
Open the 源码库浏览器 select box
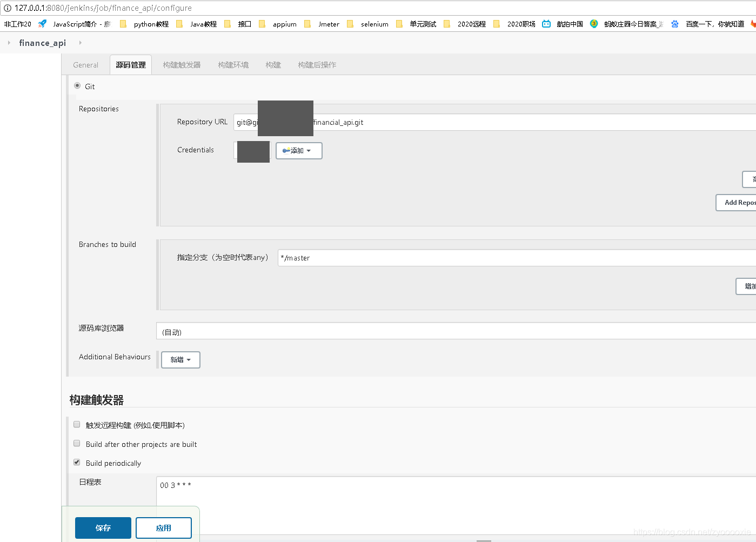point(456,331)
